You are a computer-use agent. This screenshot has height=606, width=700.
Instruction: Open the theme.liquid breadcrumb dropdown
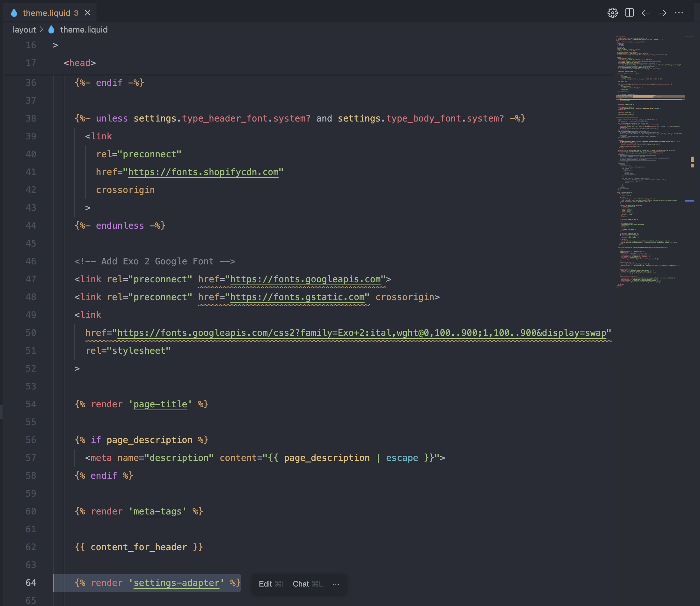(x=84, y=29)
